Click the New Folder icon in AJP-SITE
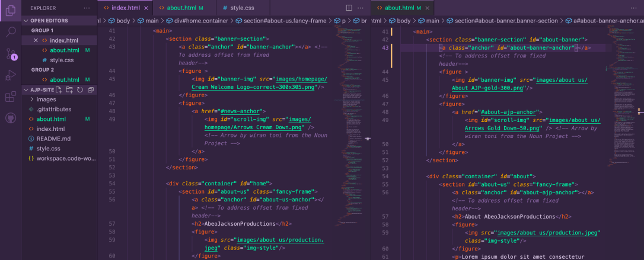The image size is (644, 260). [69, 89]
